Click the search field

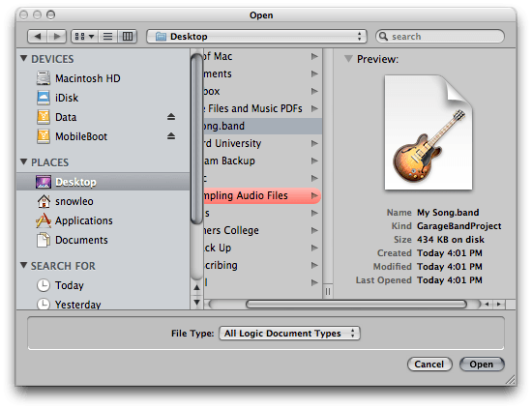click(x=440, y=37)
